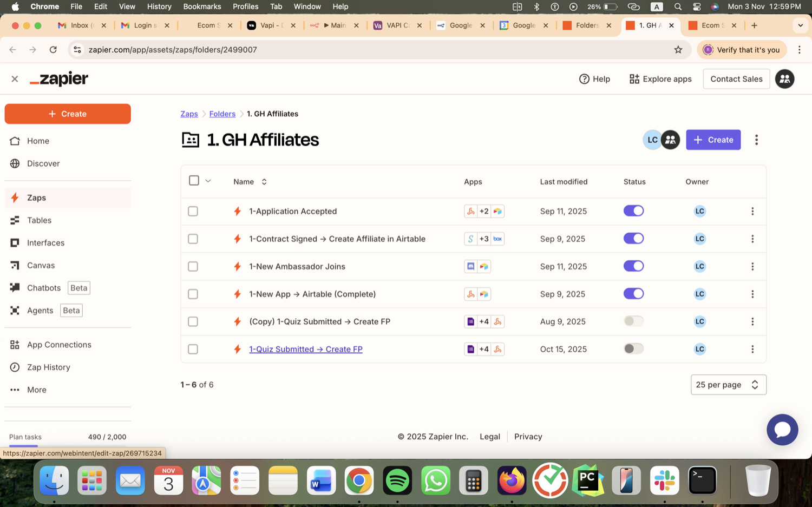Check the 1-New Ambassador Joins checkbox
812x507 pixels.
click(193, 266)
